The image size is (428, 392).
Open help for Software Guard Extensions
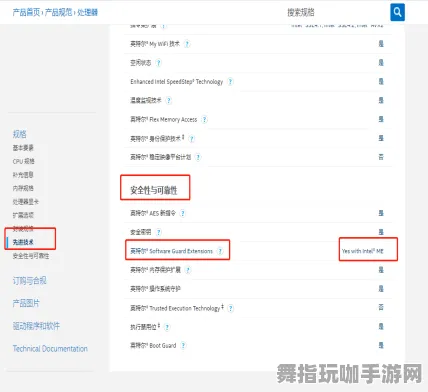(220, 251)
